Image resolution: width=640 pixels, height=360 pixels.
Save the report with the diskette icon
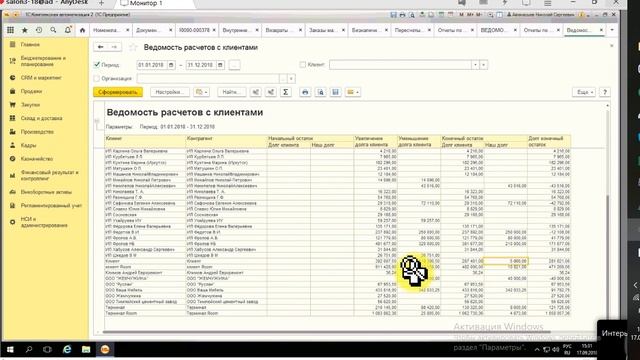click(x=336, y=92)
